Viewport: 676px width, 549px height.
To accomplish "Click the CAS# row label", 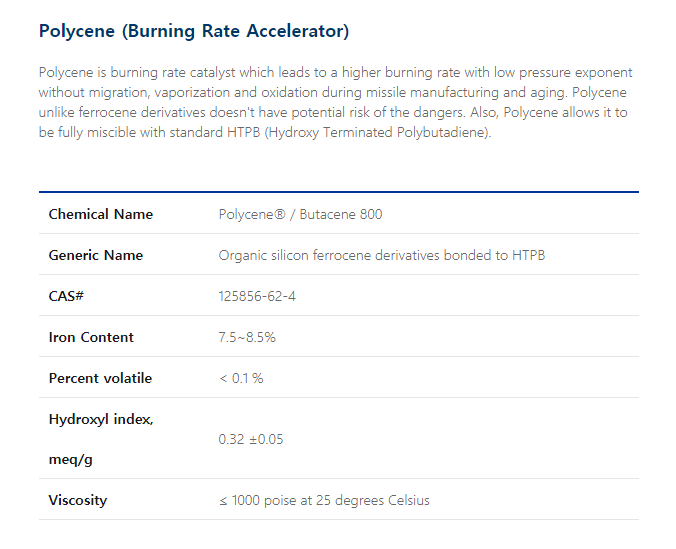I will [x=65, y=296].
